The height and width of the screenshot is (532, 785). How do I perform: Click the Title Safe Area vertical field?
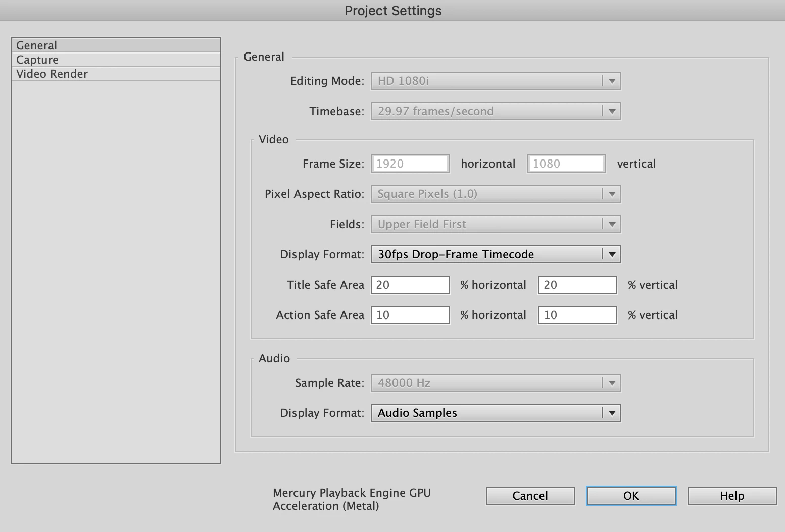pos(578,285)
